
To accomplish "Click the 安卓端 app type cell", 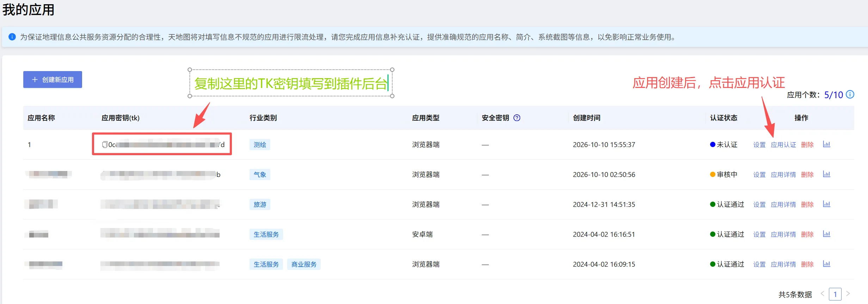I will pyautogui.click(x=422, y=234).
